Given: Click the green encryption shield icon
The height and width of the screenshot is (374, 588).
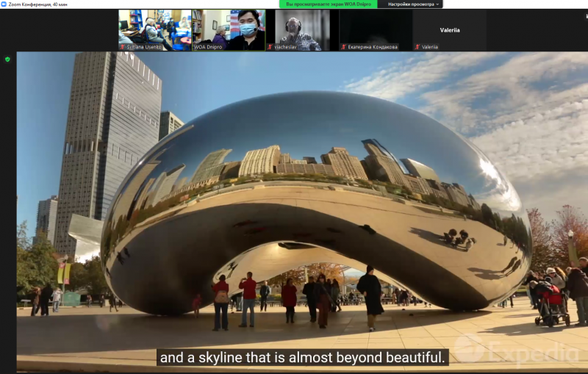Looking at the screenshot, I should pyautogui.click(x=7, y=60).
